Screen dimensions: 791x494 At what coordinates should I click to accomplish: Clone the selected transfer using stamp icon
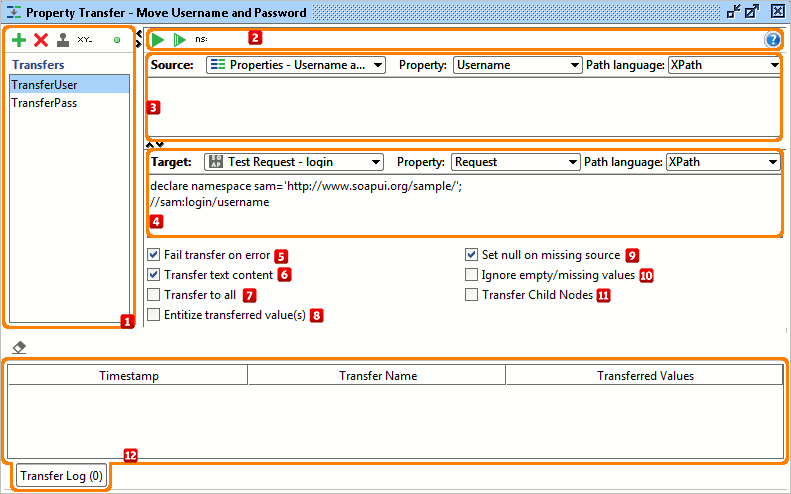click(63, 40)
